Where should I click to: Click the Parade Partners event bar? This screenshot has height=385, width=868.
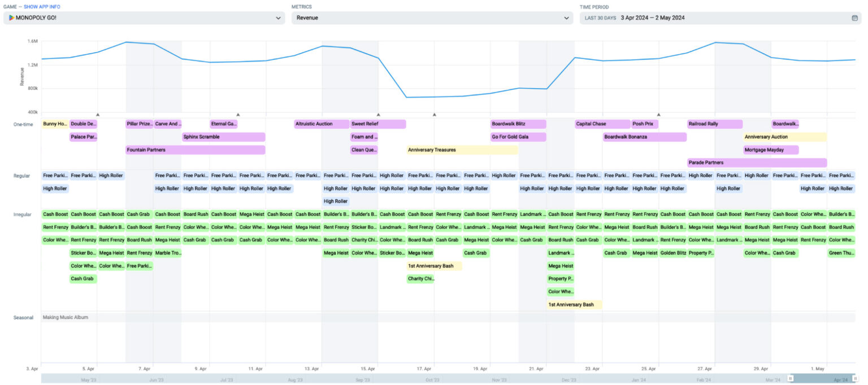[757, 163]
